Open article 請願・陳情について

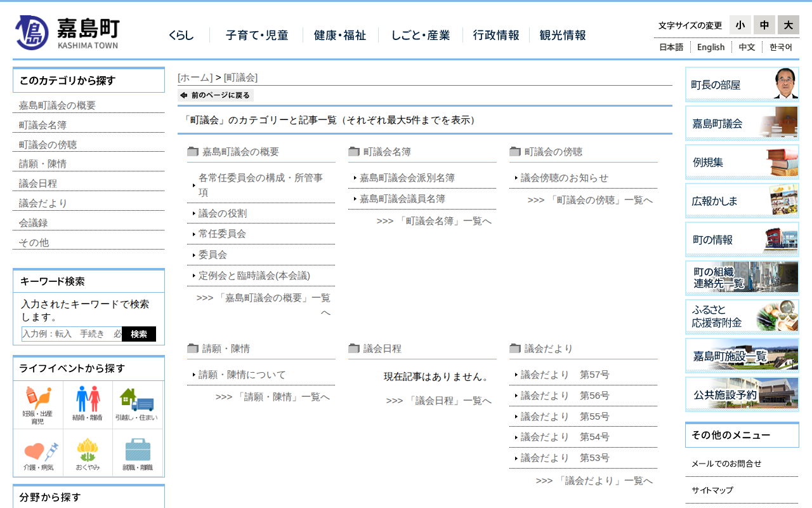(242, 375)
